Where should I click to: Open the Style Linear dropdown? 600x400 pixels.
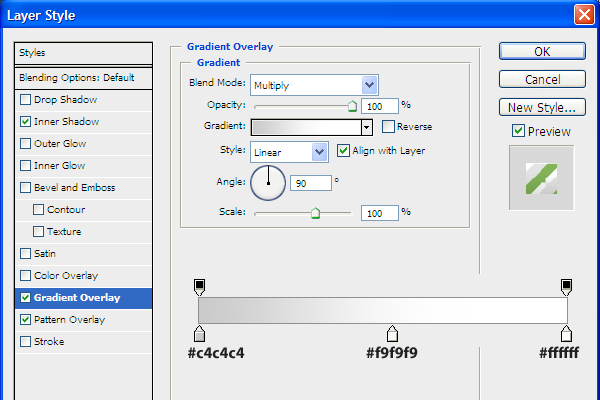[289, 152]
